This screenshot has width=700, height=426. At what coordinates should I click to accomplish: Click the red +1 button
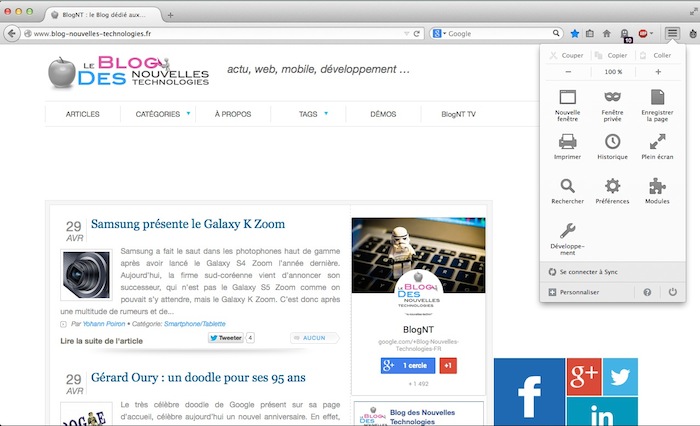[x=448, y=365]
